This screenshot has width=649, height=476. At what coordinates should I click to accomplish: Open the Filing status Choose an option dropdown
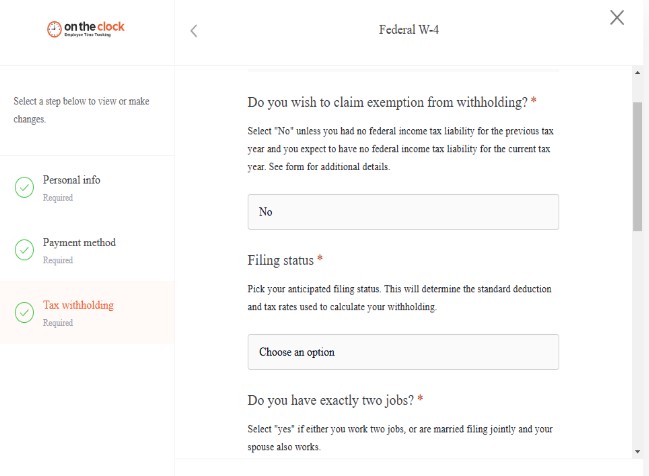pyautogui.click(x=403, y=352)
